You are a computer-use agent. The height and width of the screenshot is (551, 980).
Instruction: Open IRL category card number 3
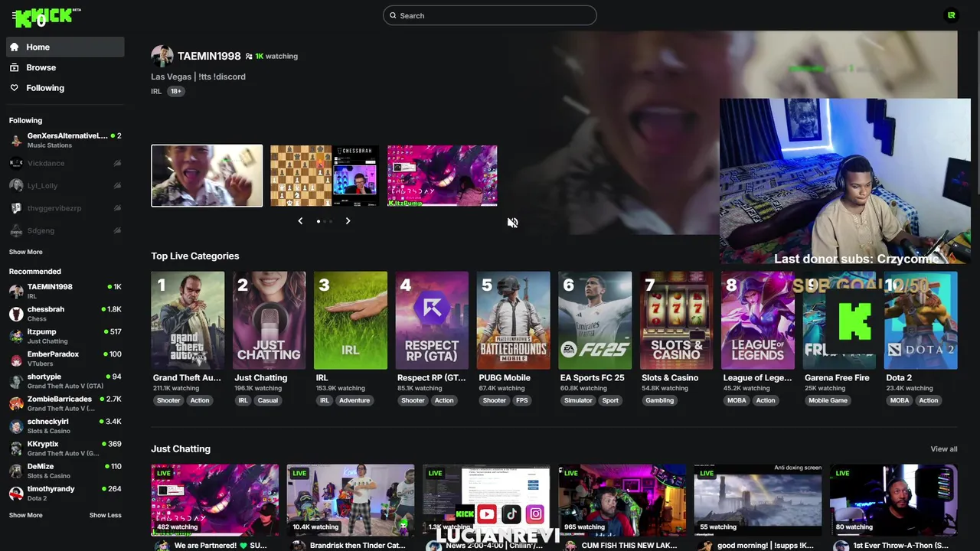click(351, 321)
